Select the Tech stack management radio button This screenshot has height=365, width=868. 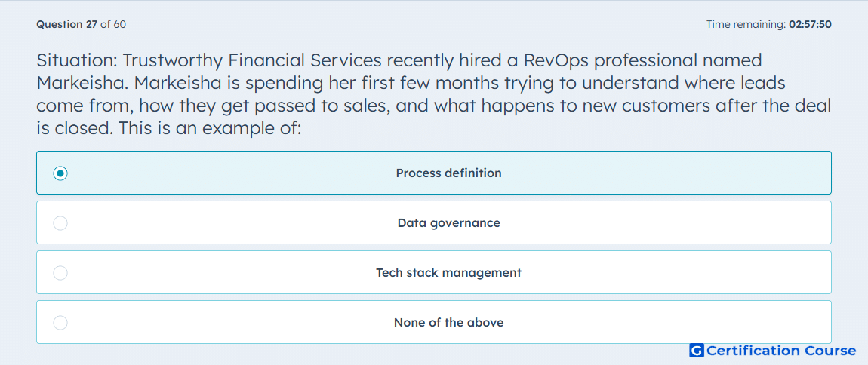coord(60,273)
